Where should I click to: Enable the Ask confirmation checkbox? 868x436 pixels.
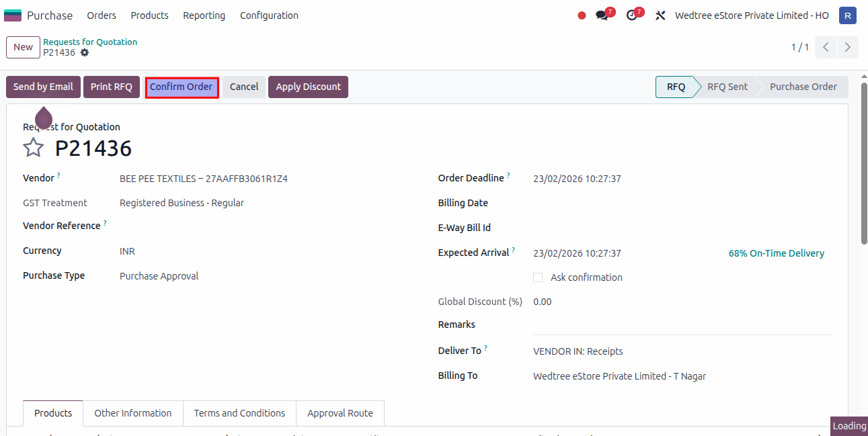pos(538,277)
